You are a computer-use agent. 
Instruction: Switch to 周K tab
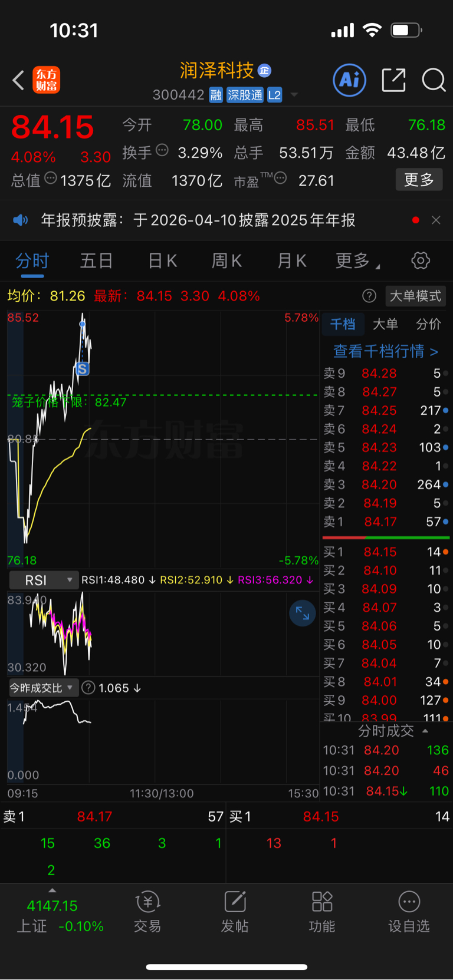point(226,260)
